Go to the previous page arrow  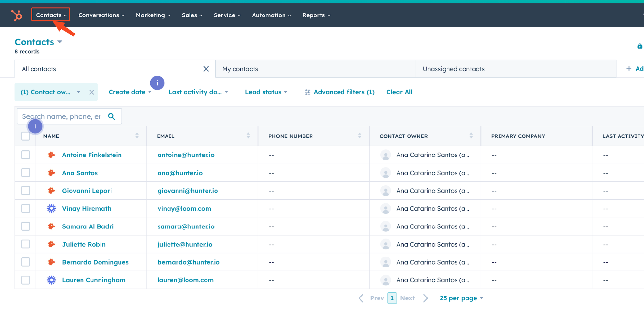pyautogui.click(x=361, y=298)
